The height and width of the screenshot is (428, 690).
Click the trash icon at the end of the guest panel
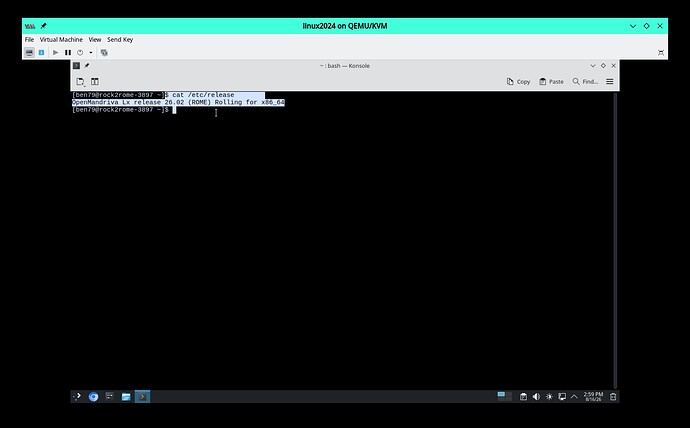pos(613,397)
